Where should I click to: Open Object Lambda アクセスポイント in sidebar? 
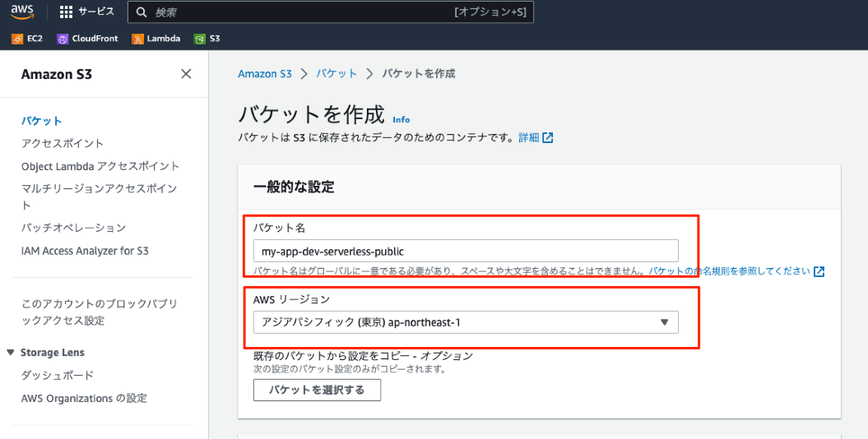(x=100, y=166)
